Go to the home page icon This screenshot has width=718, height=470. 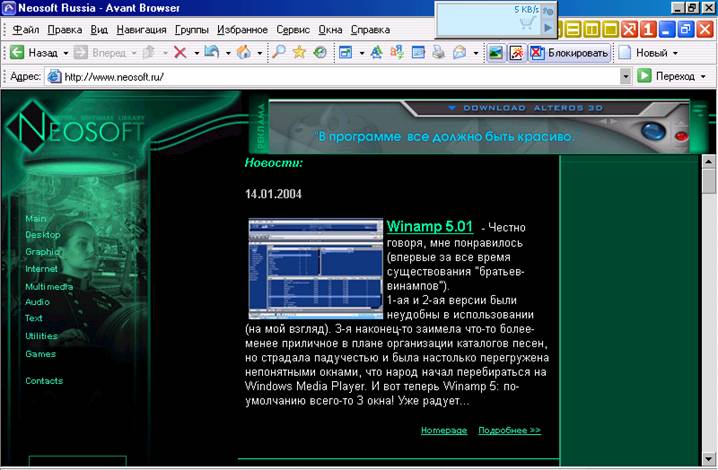pyautogui.click(x=244, y=52)
